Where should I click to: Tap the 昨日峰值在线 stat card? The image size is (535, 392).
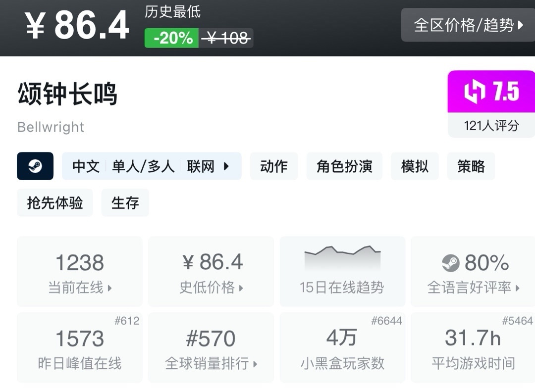(80, 347)
